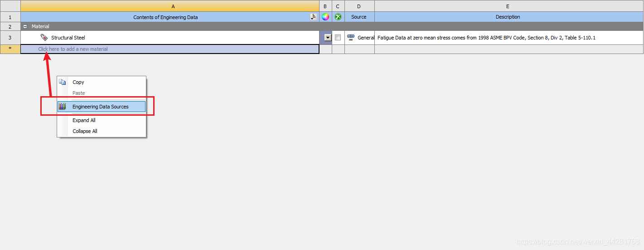The width and height of the screenshot is (644, 250).
Task: Click the Description column header
Action: pyautogui.click(x=508, y=17)
